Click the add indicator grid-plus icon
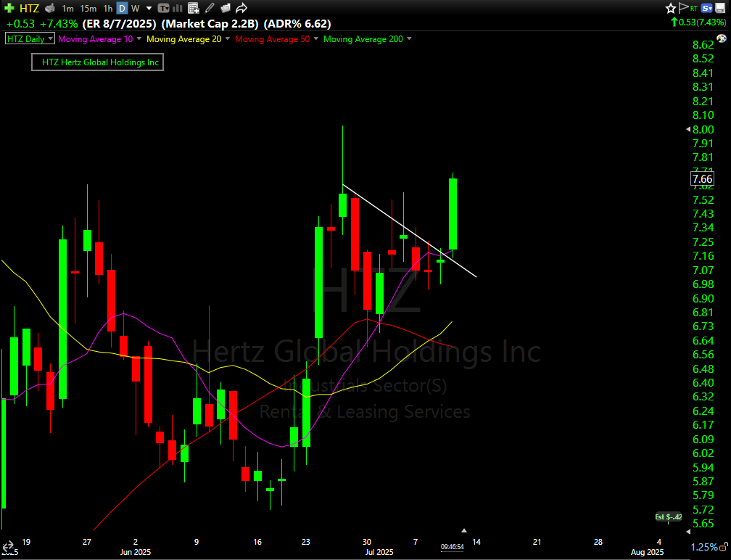The width and height of the screenshot is (731, 560). 193,8
